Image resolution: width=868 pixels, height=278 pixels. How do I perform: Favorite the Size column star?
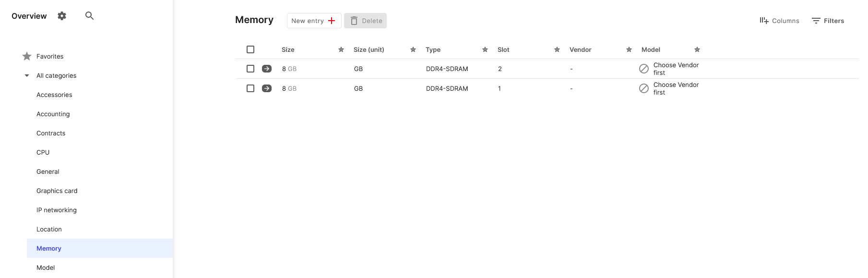(x=341, y=49)
